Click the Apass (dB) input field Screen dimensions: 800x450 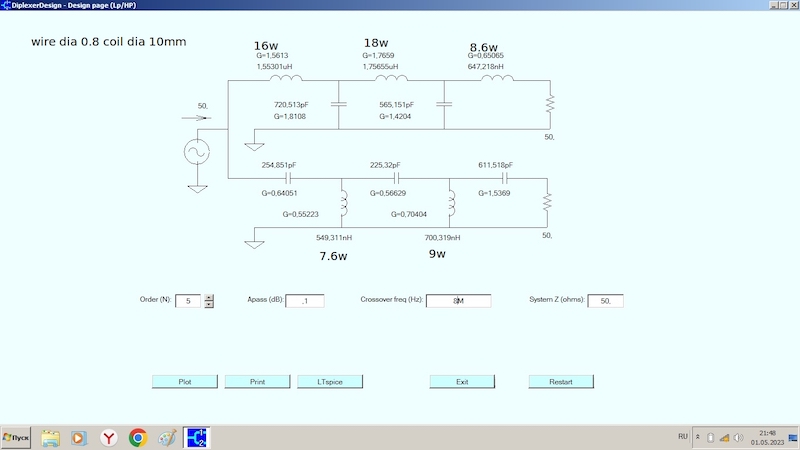(x=305, y=300)
